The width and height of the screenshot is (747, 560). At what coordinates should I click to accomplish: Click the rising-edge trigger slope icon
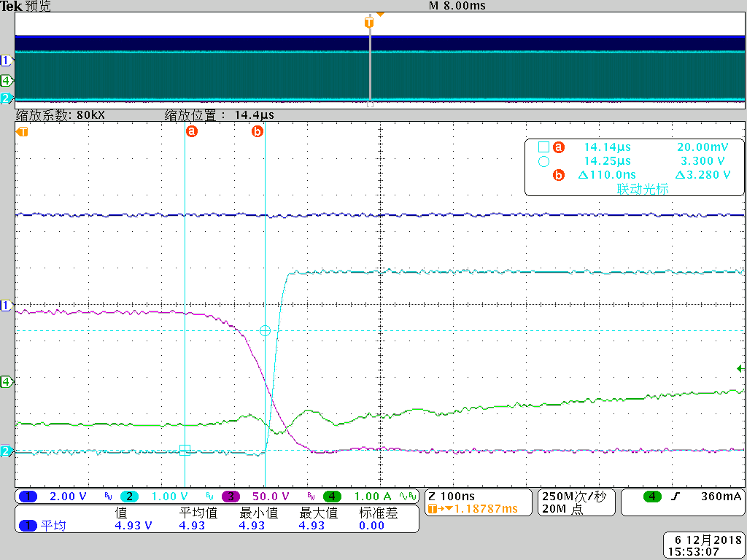(x=675, y=497)
